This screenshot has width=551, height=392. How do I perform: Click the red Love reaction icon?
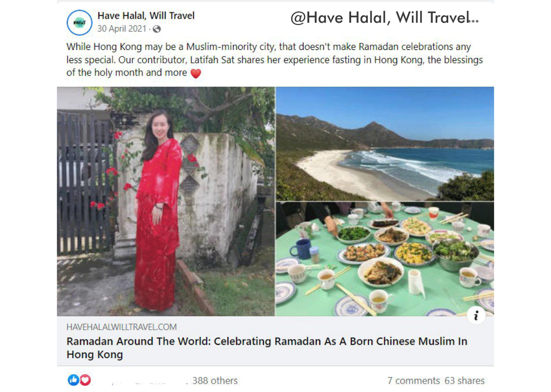point(85,380)
